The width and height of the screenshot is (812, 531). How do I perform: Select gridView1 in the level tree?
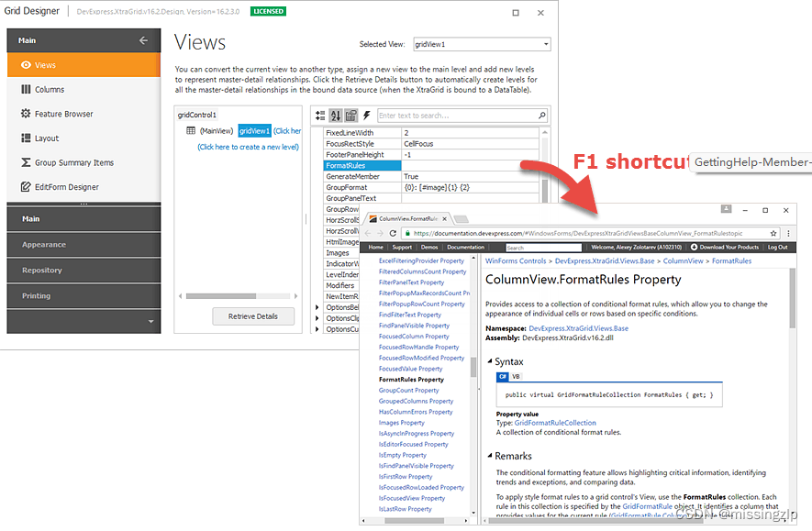click(x=255, y=131)
